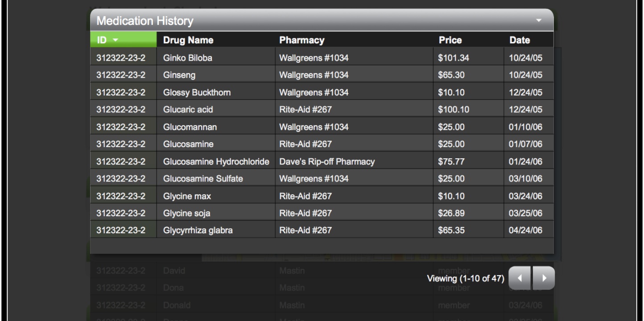644x321 pixels.
Task: Select the Glossy Buckthorn entry
Action: 322,92
